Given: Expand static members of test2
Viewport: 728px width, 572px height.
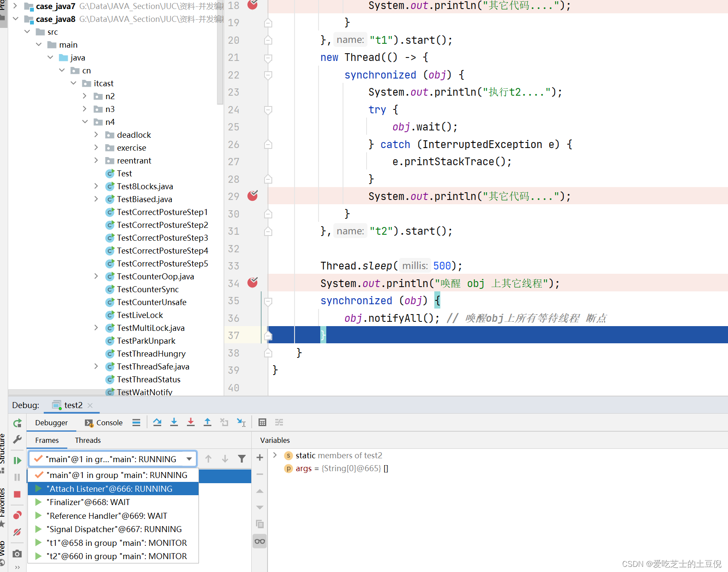Looking at the screenshot, I should 275,455.
